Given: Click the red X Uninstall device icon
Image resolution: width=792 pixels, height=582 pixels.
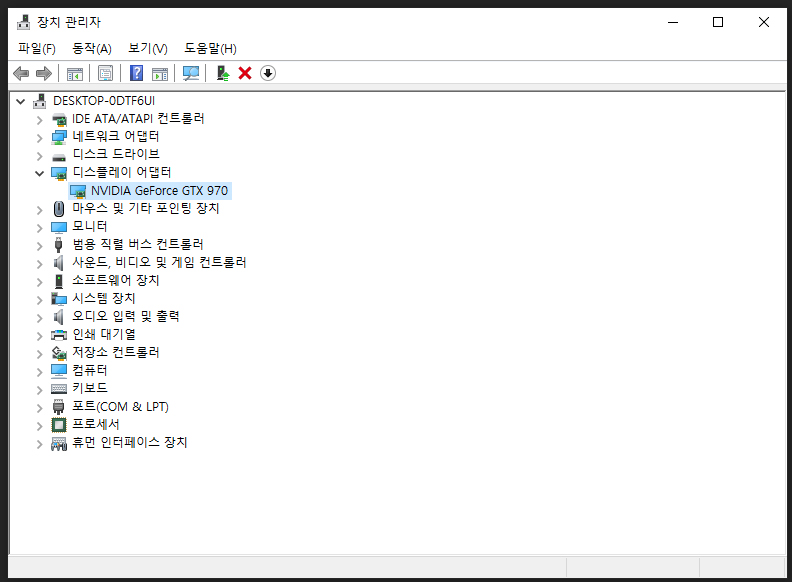Looking at the screenshot, I should [x=245, y=74].
